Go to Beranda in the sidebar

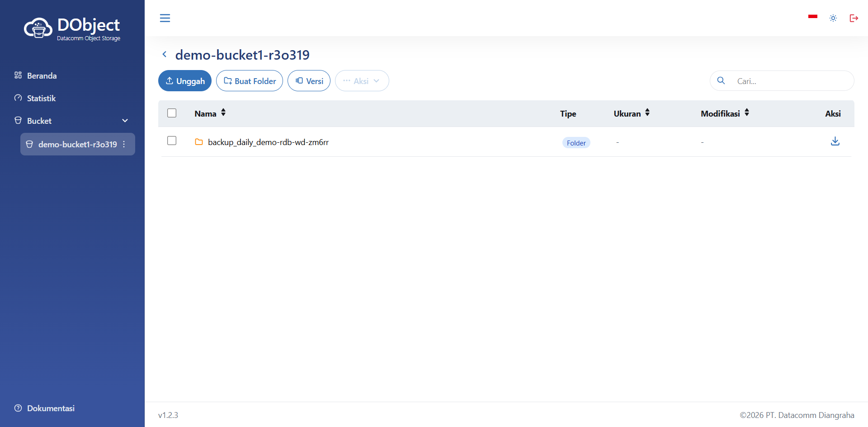[x=42, y=75]
